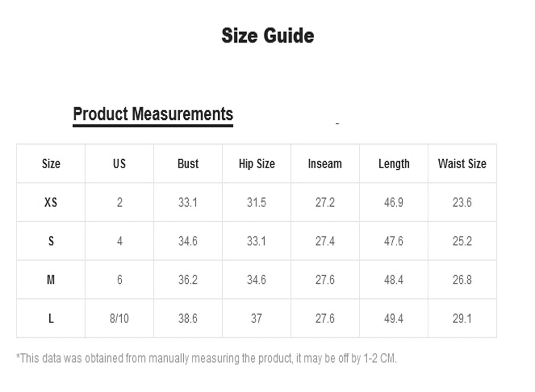Select the Inseam column header
Screen dimensions: 535x392
tap(325, 164)
